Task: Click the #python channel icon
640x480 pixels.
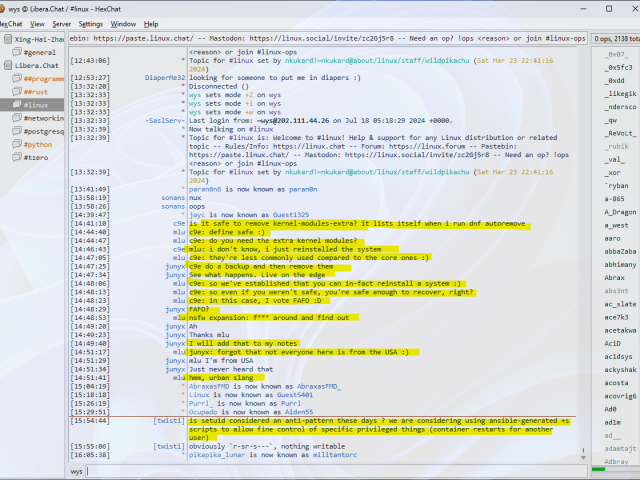Action: pos(16,143)
